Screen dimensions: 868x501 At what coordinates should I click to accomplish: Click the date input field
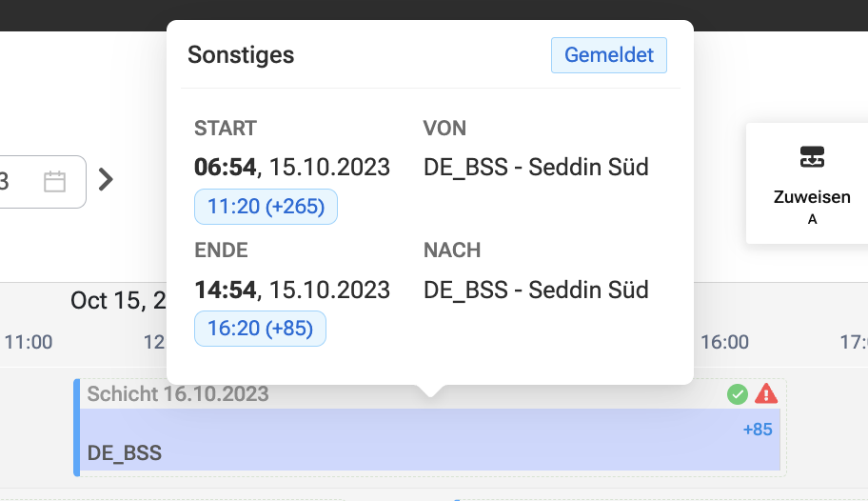click(39, 182)
